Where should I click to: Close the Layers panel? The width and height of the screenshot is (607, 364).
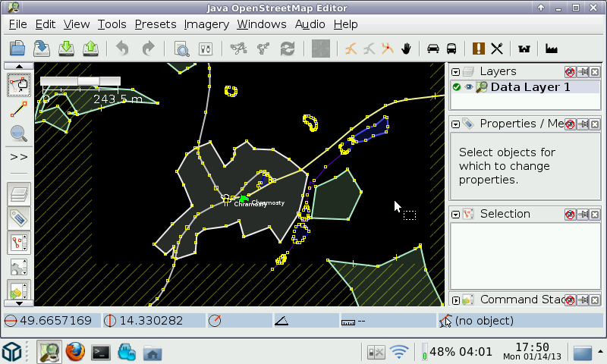point(595,71)
